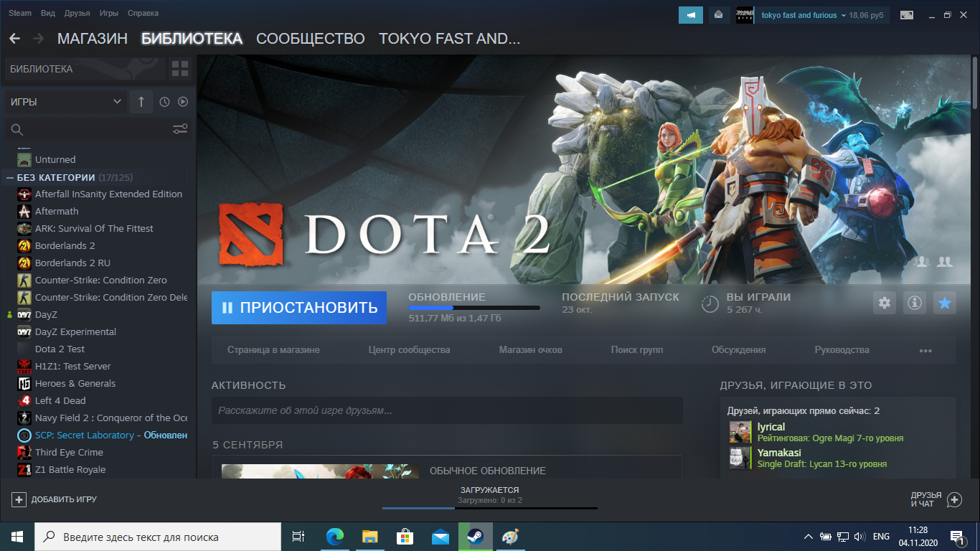Click the Windows taskbar search box
The image size is (980, 551).
coord(158,537)
